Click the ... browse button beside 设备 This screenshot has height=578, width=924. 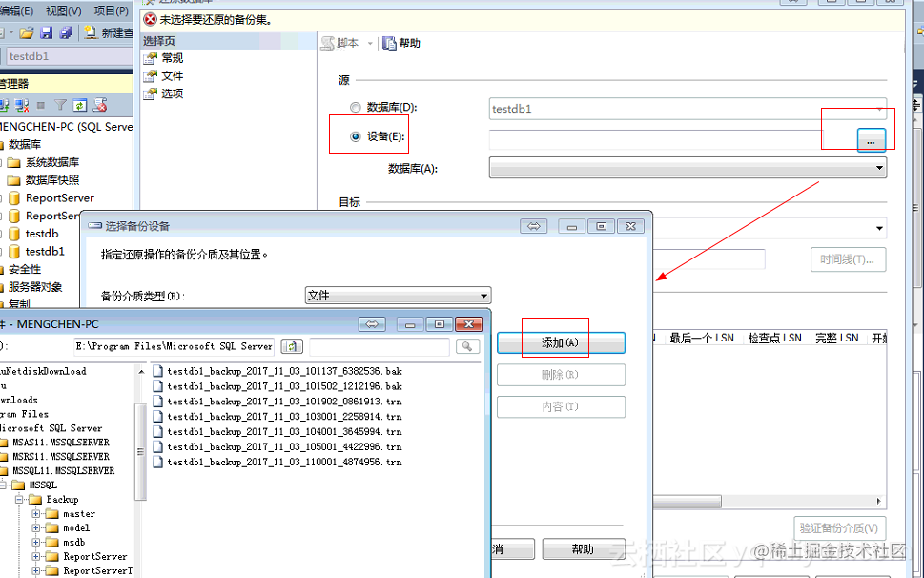pyautogui.click(x=871, y=140)
